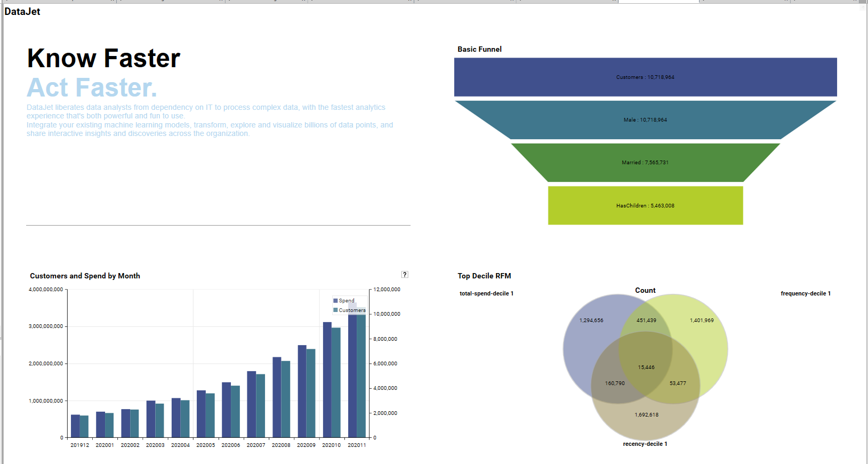This screenshot has height=464, width=868.
Task: Click the Spend bar for 202007
Action: pos(252,404)
